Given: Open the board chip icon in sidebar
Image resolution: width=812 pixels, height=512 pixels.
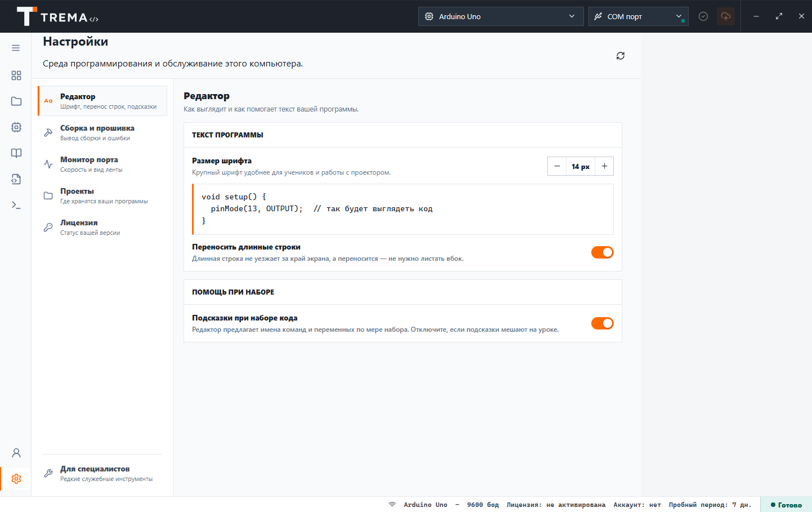Looking at the screenshot, I should (16, 127).
